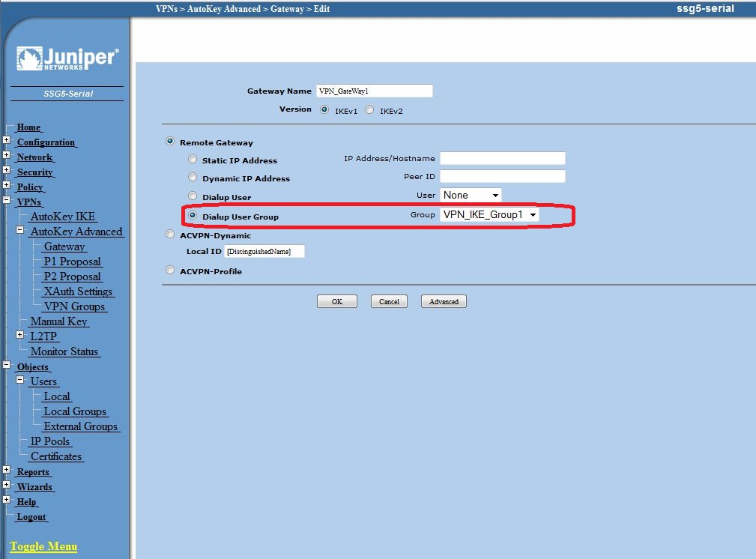
Task: Open XAuth Settings tree link
Action: coord(78,291)
